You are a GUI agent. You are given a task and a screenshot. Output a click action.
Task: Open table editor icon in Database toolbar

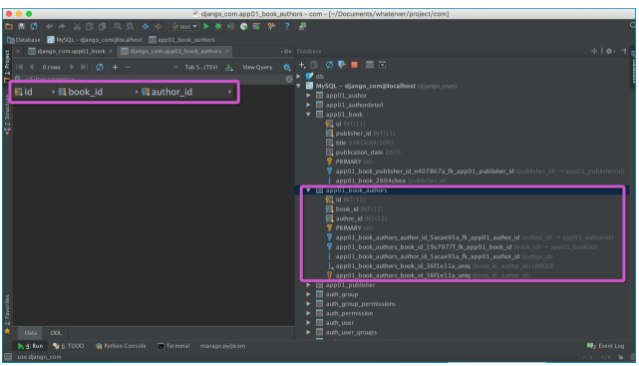coord(370,65)
